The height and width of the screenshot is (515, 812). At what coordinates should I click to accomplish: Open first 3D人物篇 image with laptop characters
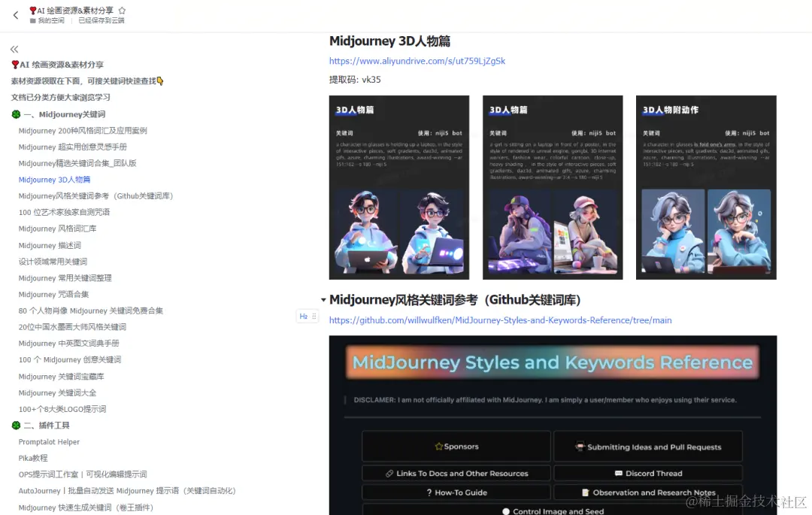(399, 187)
